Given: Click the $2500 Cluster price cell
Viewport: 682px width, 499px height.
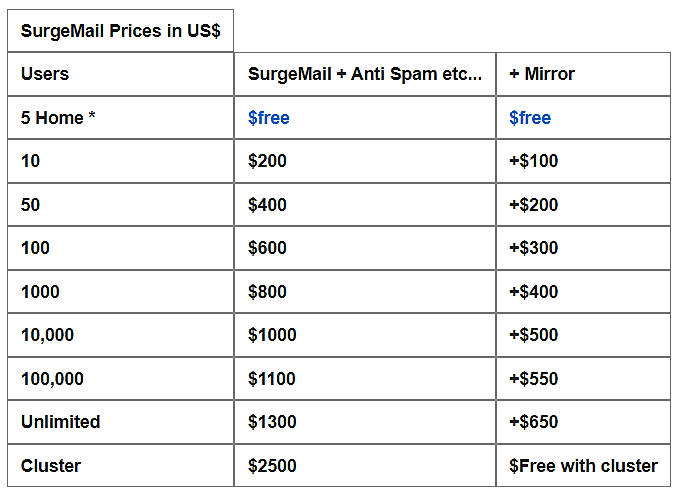Looking at the screenshot, I should 272,466.
